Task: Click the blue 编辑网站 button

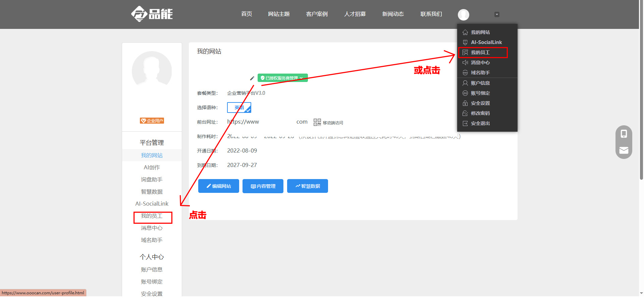Action: pos(219,186)
